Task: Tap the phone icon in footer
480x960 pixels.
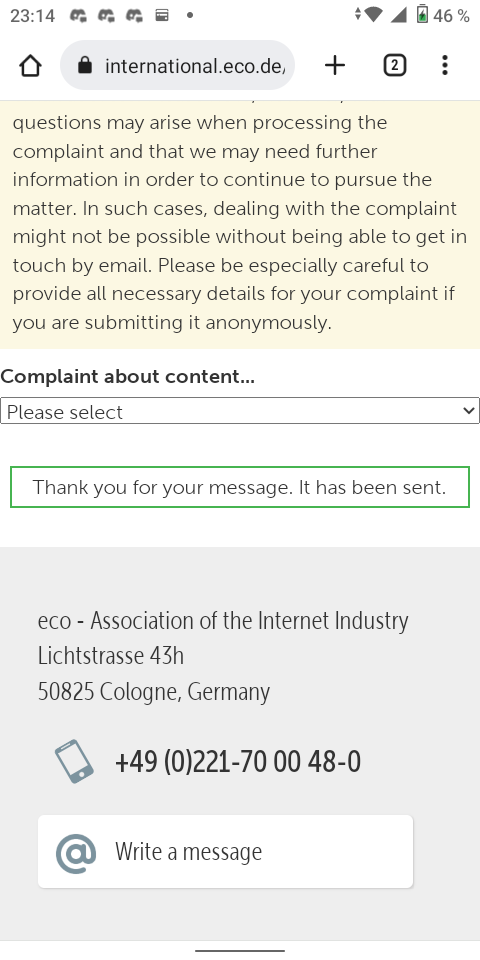Action: 74,762
